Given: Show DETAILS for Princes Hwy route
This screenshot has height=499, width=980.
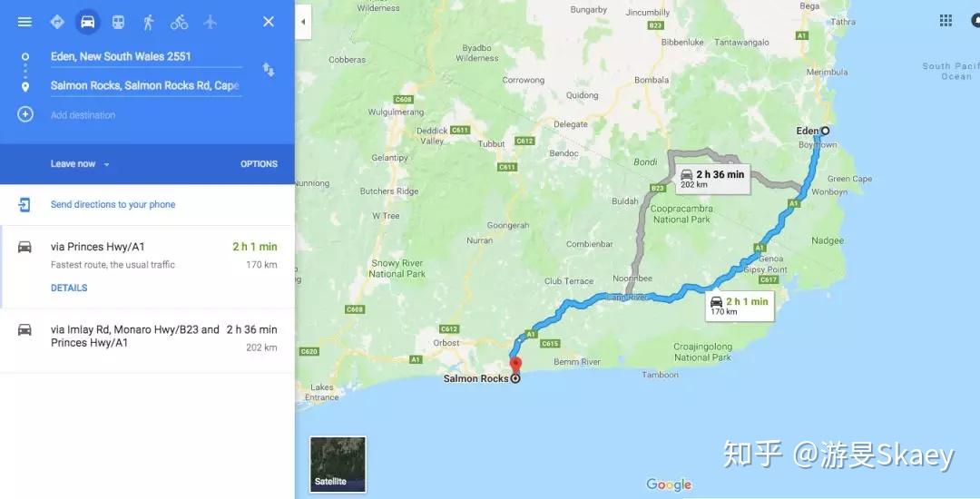Looking at the screenshot, I should (x=69, y=288).
